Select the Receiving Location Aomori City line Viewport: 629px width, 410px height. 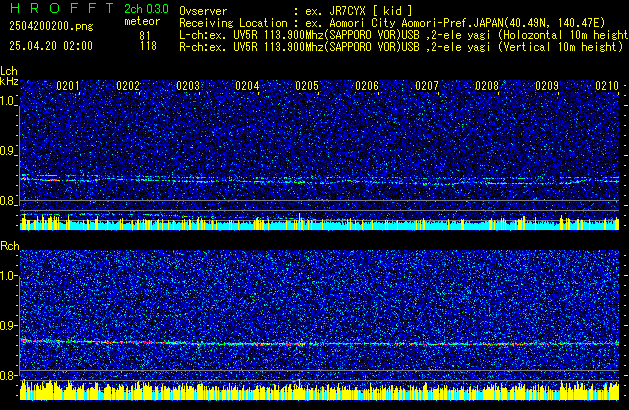coord(392,23)
